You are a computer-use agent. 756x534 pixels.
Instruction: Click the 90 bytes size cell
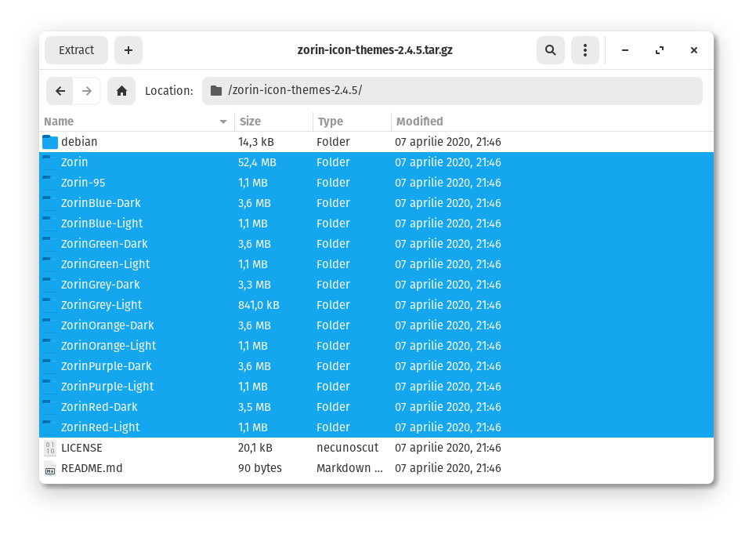coord(260,468)
